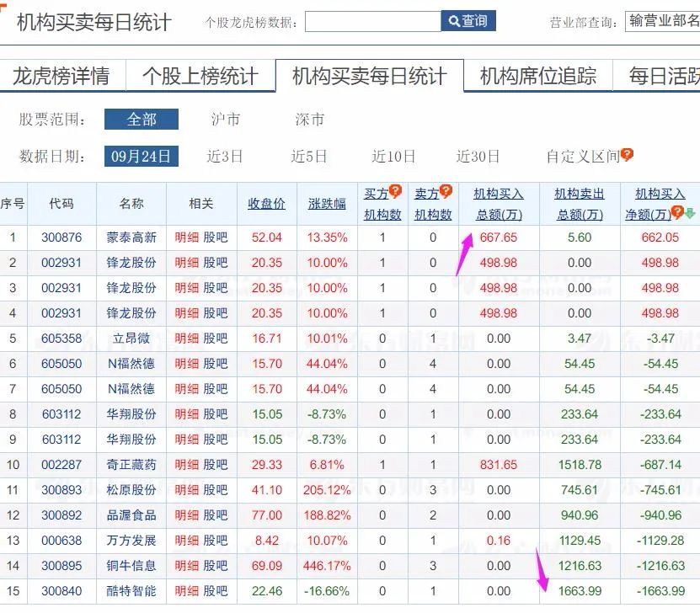
Task: Click help icon beside 机构买入净额 header
Action: (x=677, y=212)
